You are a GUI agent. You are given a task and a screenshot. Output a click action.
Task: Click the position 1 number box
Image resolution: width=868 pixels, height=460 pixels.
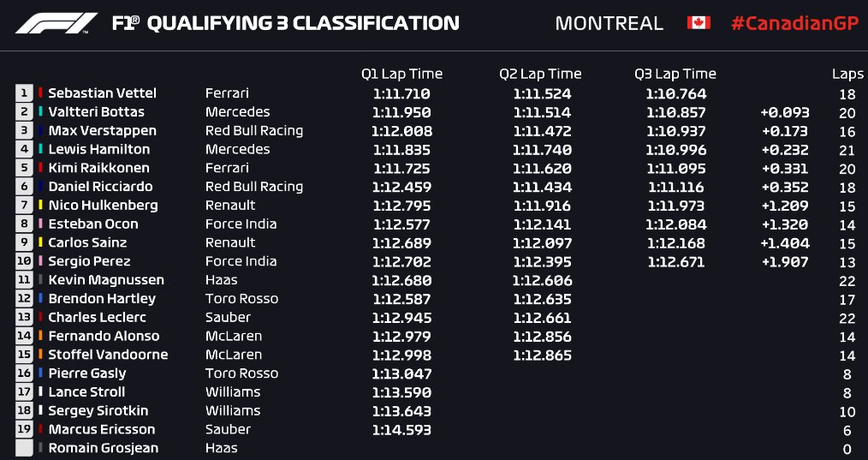[24, 93]
